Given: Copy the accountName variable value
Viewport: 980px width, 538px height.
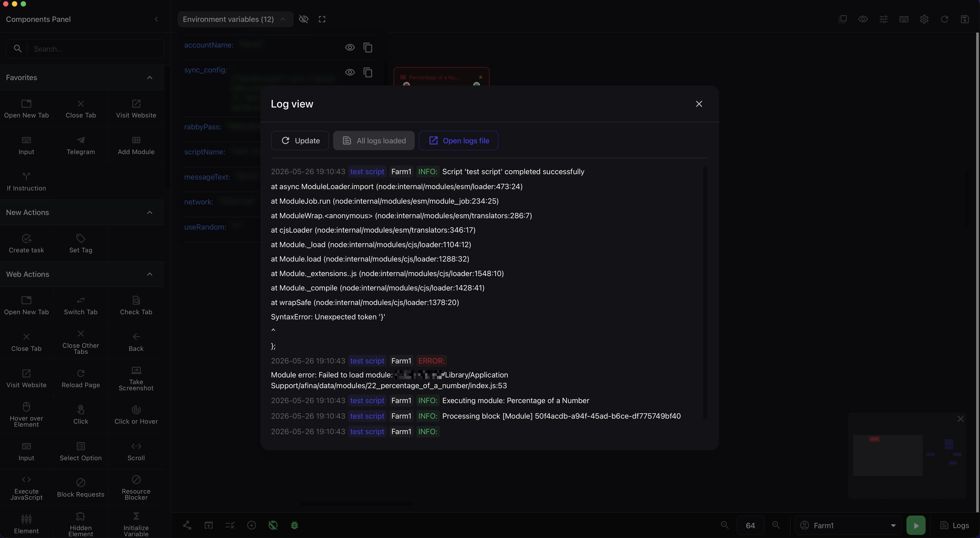Looking at the screenshot, I should [x=368, y=47].
